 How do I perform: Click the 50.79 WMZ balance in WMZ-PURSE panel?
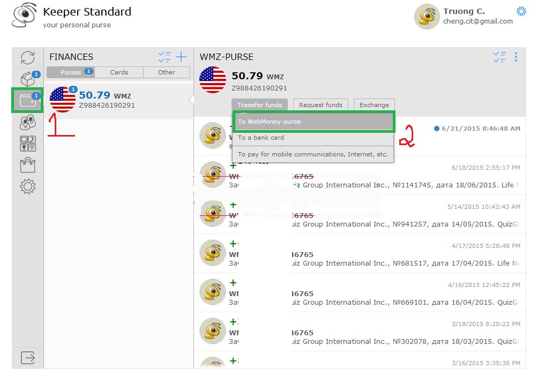(x=258, y=76)
